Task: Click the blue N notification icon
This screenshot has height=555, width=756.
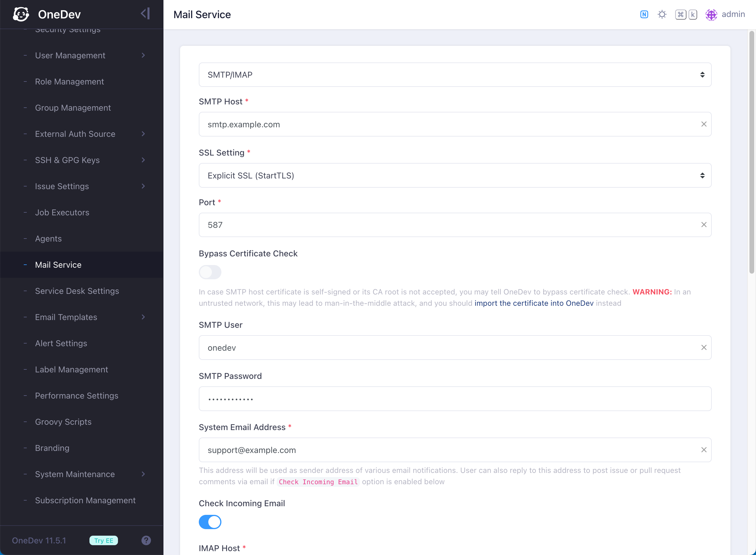Action: click(x=644, y=15)
